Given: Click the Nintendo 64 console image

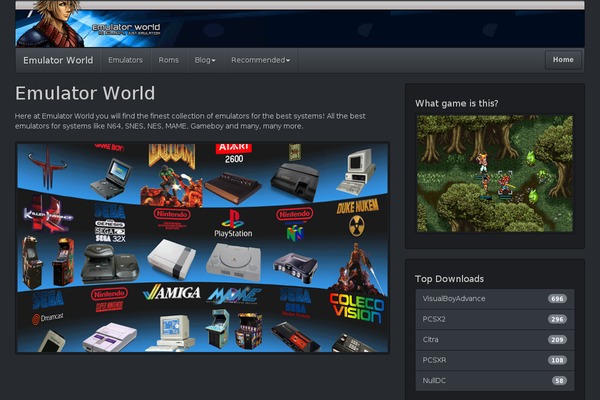Looking at the screenshot, I should (295, 267).
